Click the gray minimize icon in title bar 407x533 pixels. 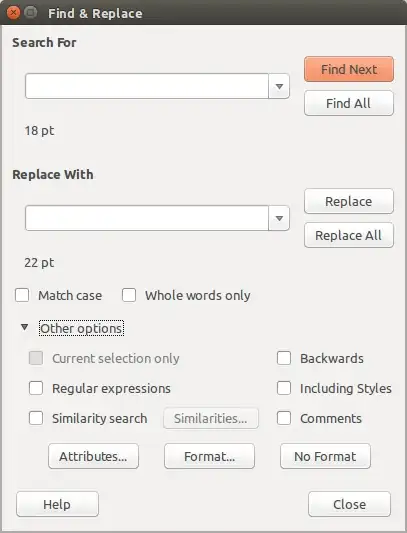click(x=31, y=13)
